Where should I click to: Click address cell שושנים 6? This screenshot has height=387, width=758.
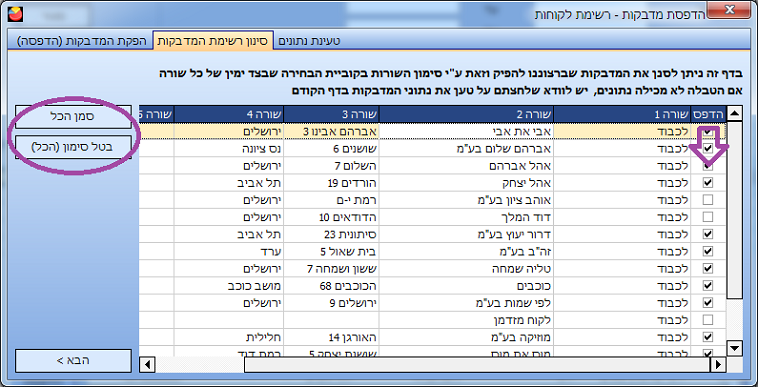[332, 148]
